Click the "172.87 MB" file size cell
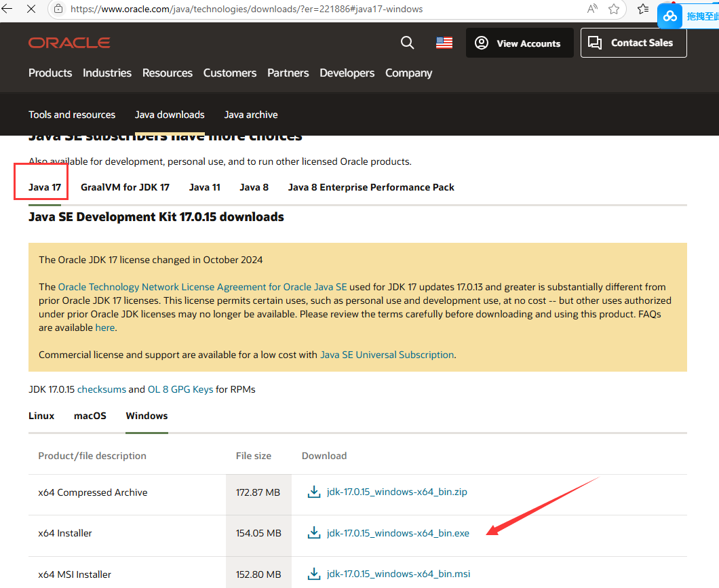 pyautogui.click(x=258, y=492)
